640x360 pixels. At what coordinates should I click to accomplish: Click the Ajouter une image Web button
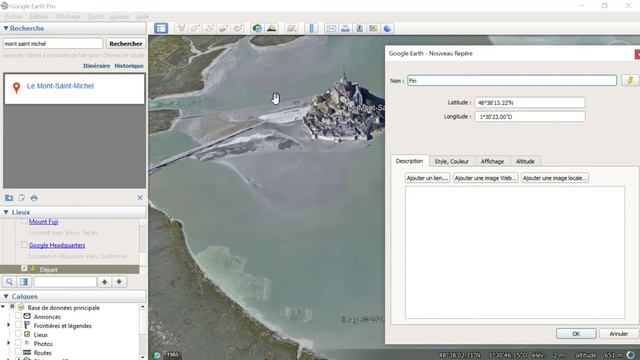485,178
